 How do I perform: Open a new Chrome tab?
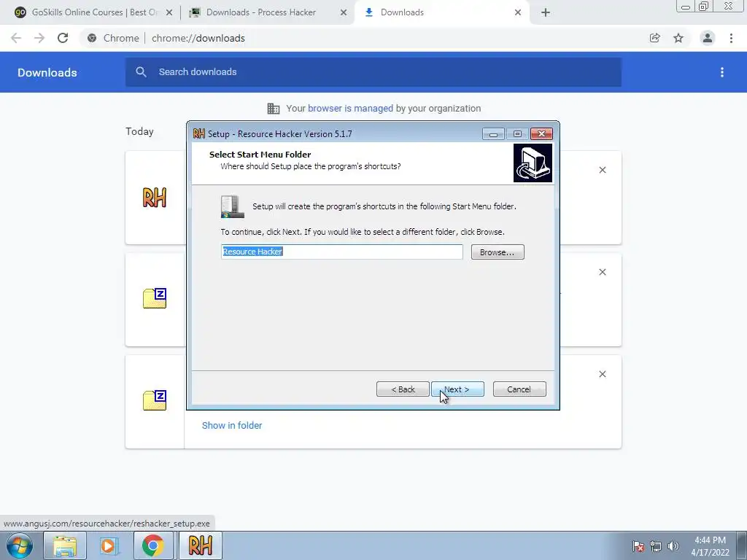tap(546, 12)
